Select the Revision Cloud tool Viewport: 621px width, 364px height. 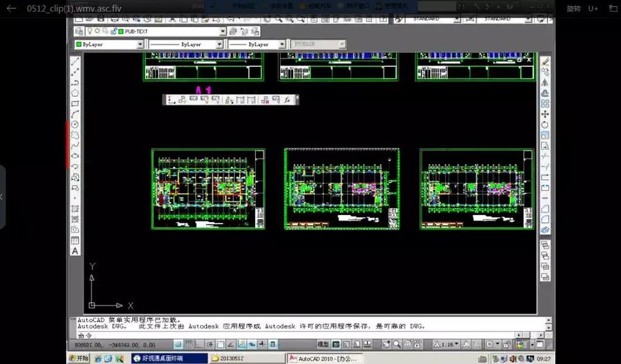[x=75, y=135]
